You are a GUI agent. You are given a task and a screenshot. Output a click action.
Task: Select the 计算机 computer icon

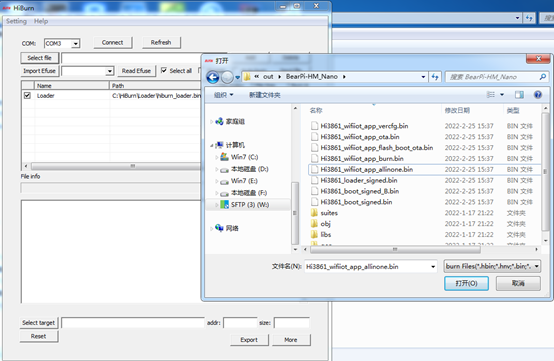click(x=219, y=145)
